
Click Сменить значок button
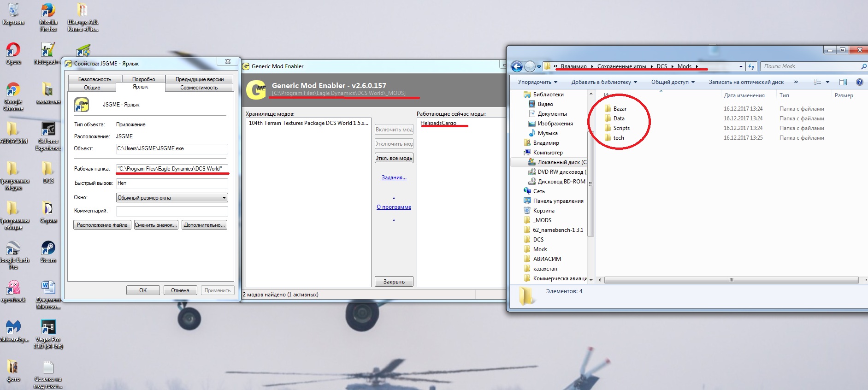pyautogui.click(x=156, y=225)
